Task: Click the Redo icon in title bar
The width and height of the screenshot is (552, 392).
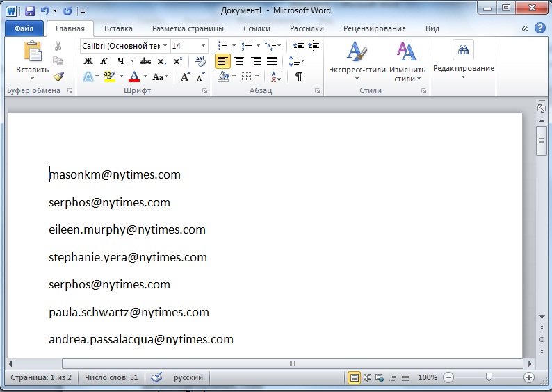Action: (67, 11)
